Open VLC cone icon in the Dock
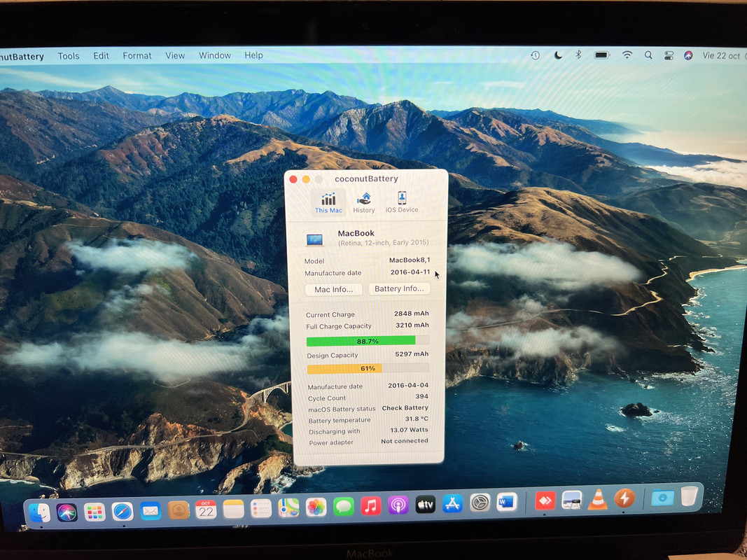The height and width of the screenshot is (560, 747). pos(597,500)
